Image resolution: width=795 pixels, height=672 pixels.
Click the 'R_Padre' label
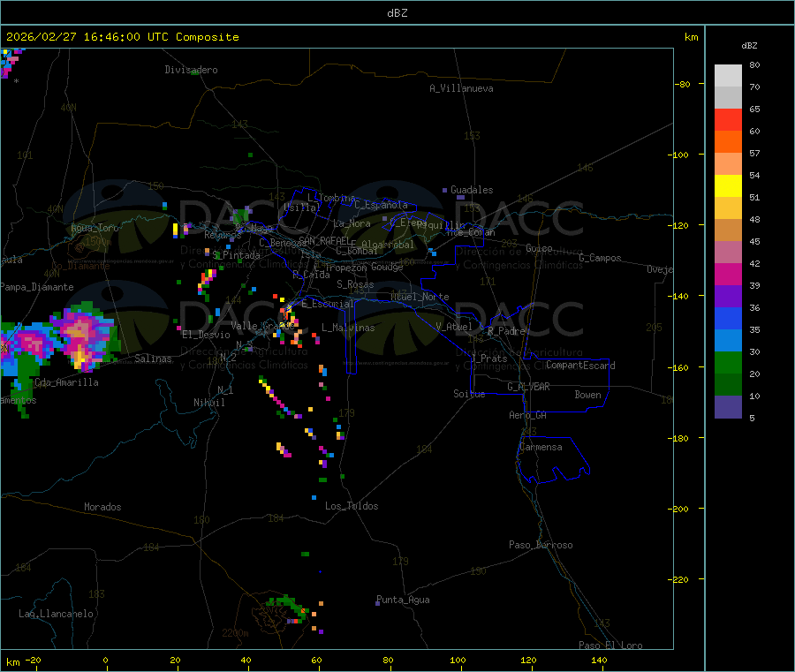[x=506, y=331]
